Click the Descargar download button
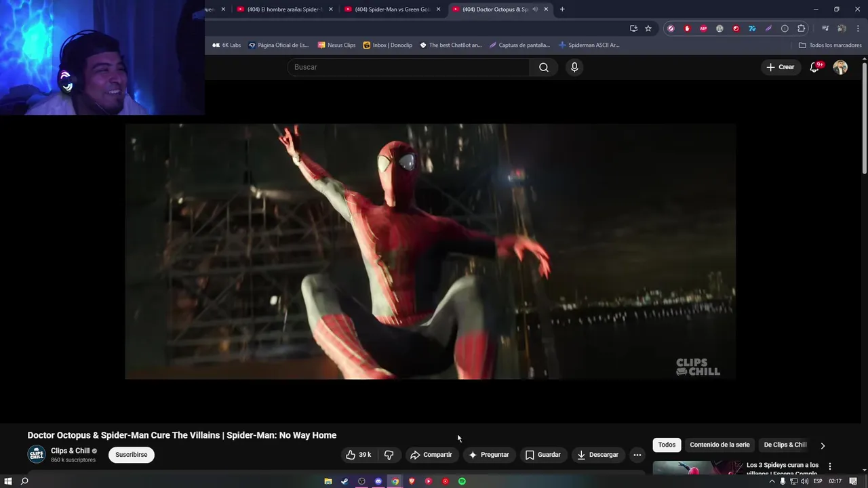The image size is (868, 488). pos(598,455)
